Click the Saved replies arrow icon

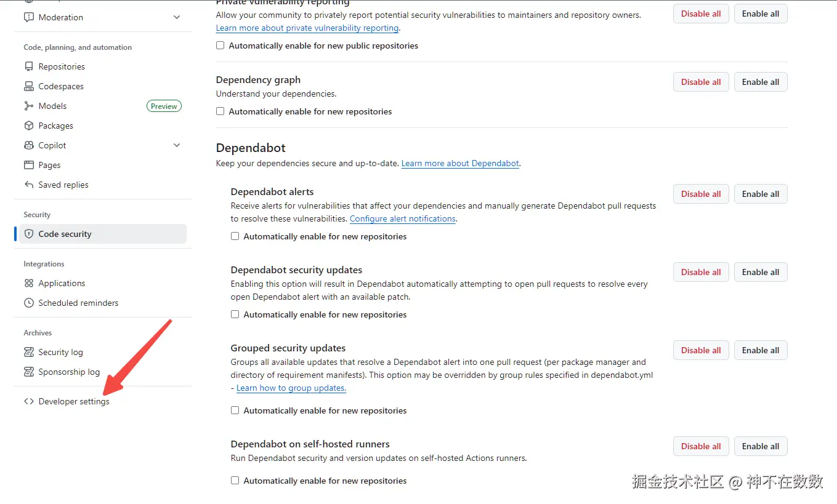point(28,185)
